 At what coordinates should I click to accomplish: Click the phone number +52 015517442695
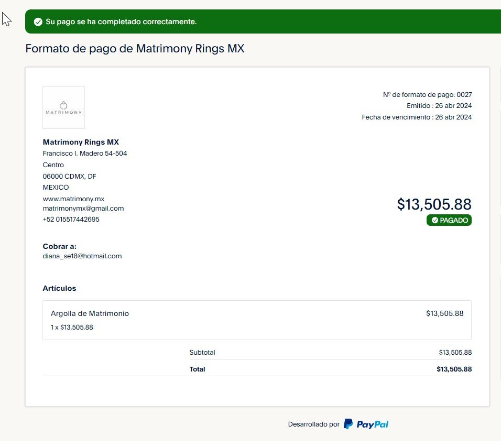pyautogui.click(x=71, y=220)
